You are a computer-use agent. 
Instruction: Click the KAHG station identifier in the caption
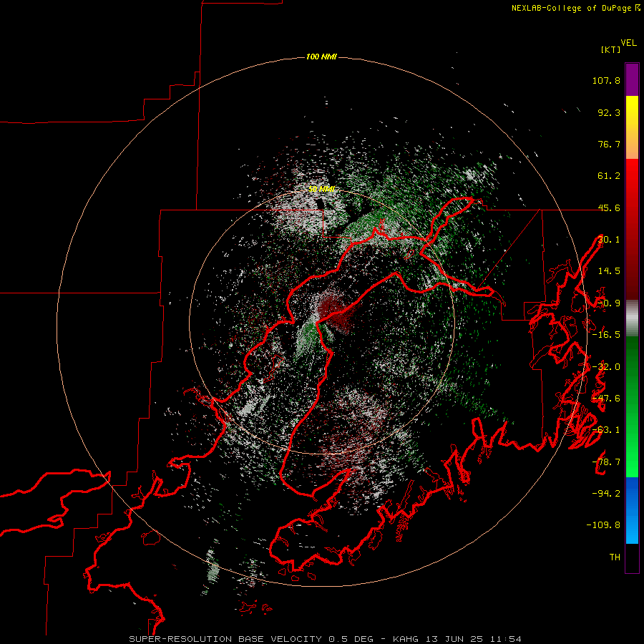click(x=406, y=639)
